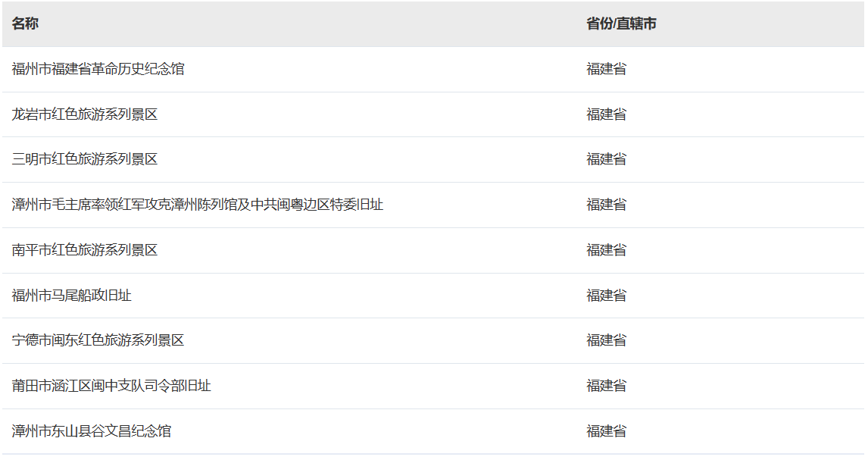The height and width of the screenshot is (457, 868).
Task: Click 福建省 in the 莆田市涵江区 row
Action: pos(606,386)
